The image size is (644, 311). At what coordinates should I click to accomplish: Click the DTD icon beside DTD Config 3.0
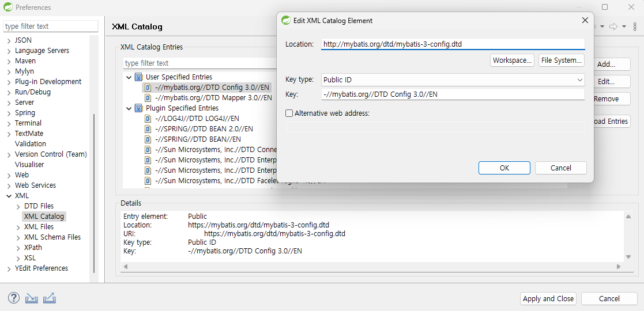tap(148, 88)
